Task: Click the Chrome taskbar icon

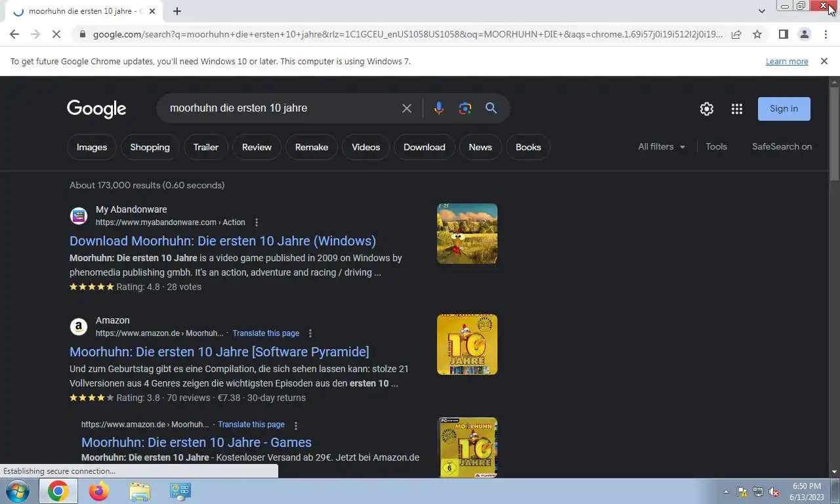Action: pos(58,491)
